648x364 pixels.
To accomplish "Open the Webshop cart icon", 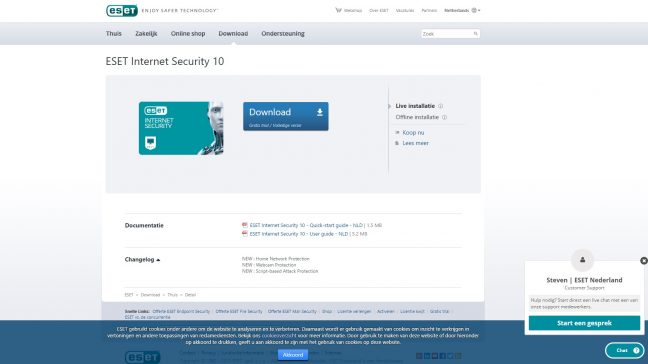I will (338, 10).
